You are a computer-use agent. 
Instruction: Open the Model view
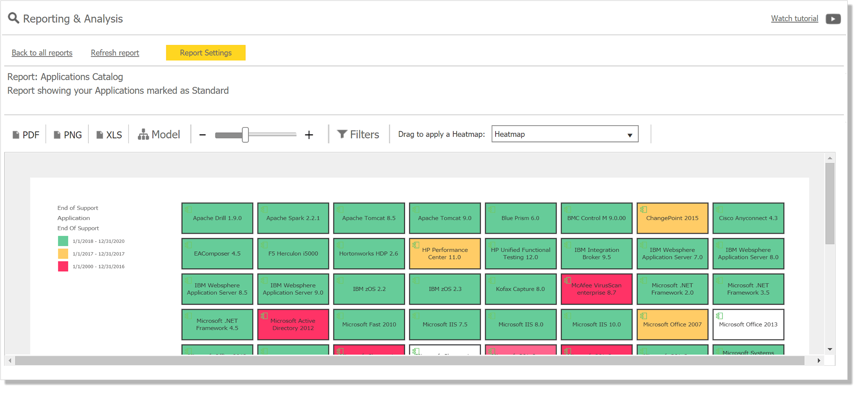[x=159, y=134]
